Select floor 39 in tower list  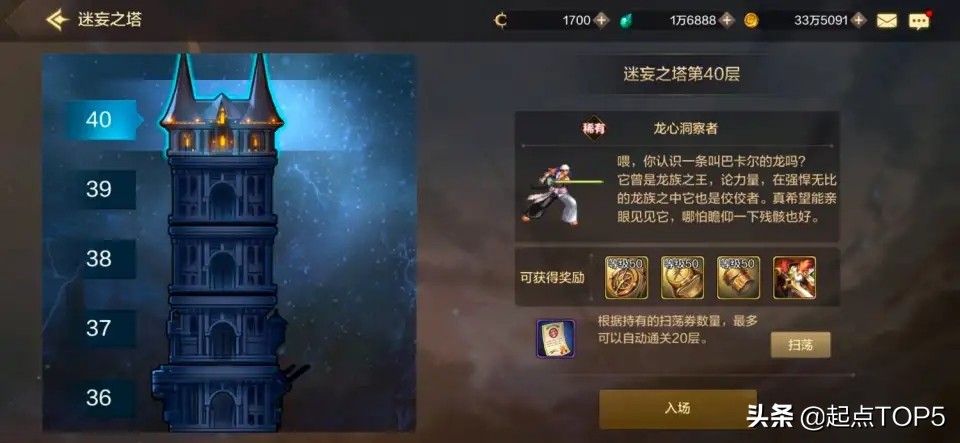(x=101, y=190)
